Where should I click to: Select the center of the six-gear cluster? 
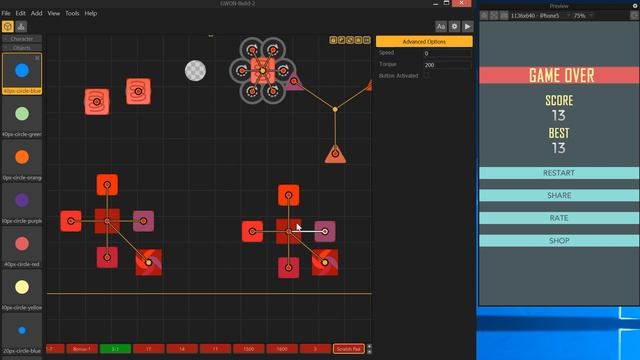pyautogui.click(x=262, y=71)
